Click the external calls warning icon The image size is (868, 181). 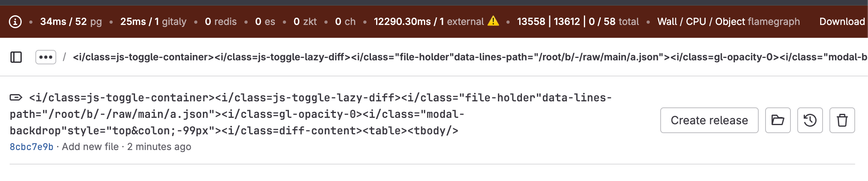(x=493, y=21)
